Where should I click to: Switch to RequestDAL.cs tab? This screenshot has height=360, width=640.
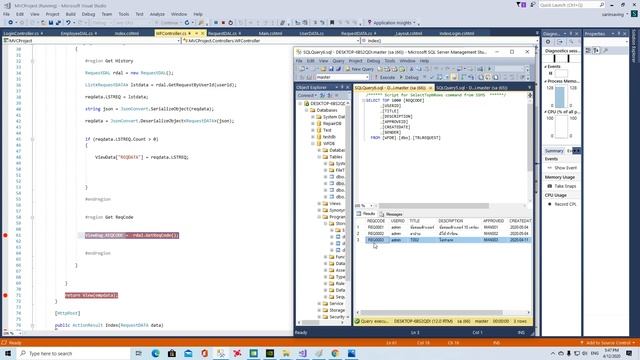(225, 33)
